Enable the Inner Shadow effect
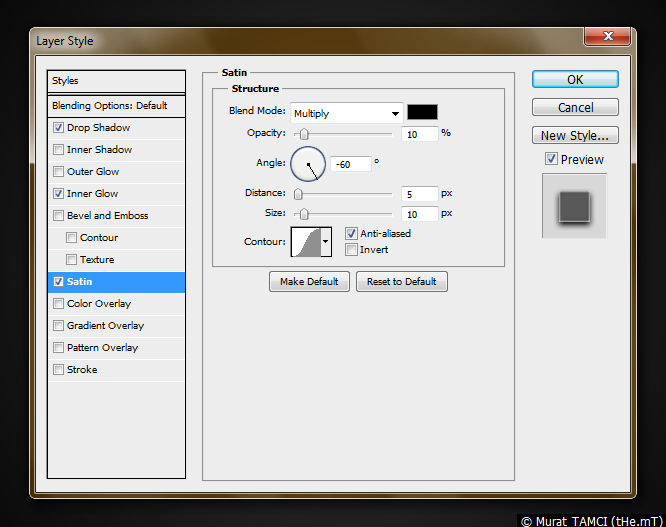Image resolution: width=666 pixels, height=527 pixels. pos(59,150)
